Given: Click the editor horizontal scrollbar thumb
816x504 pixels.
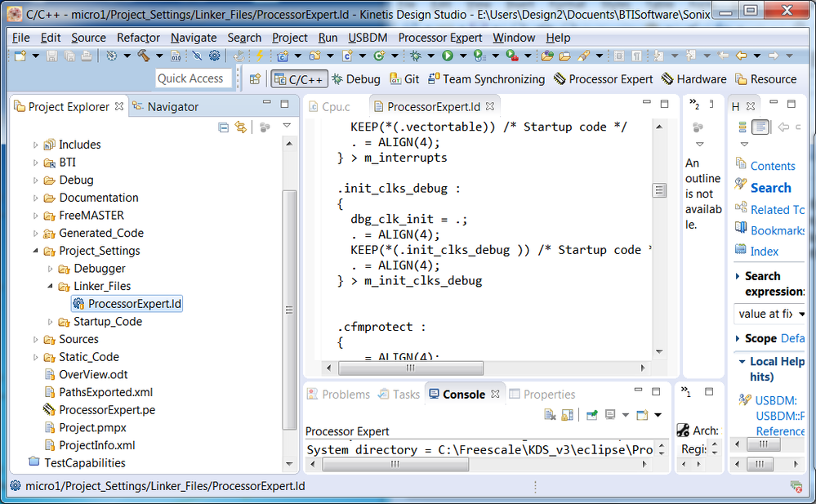Looking at the screenshot, I should click(411, 368).
